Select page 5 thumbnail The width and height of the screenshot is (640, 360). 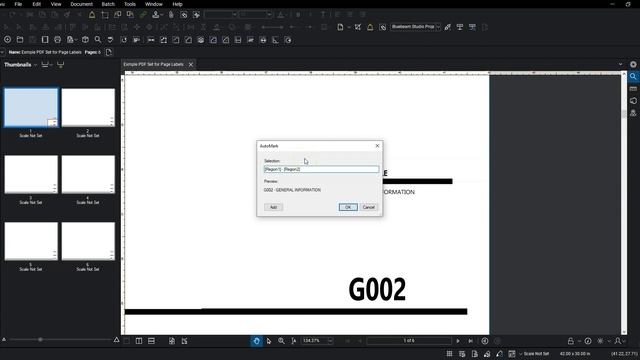[31, 241]
